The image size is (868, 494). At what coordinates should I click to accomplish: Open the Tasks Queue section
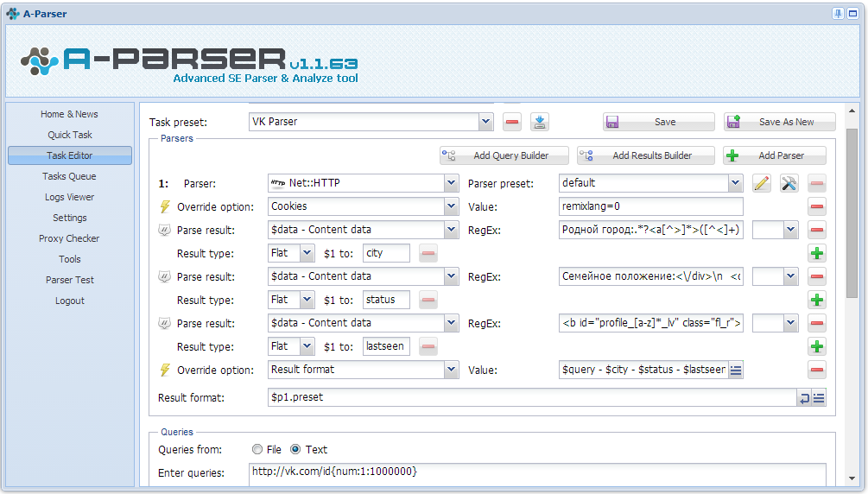click(x=69, y=176)
